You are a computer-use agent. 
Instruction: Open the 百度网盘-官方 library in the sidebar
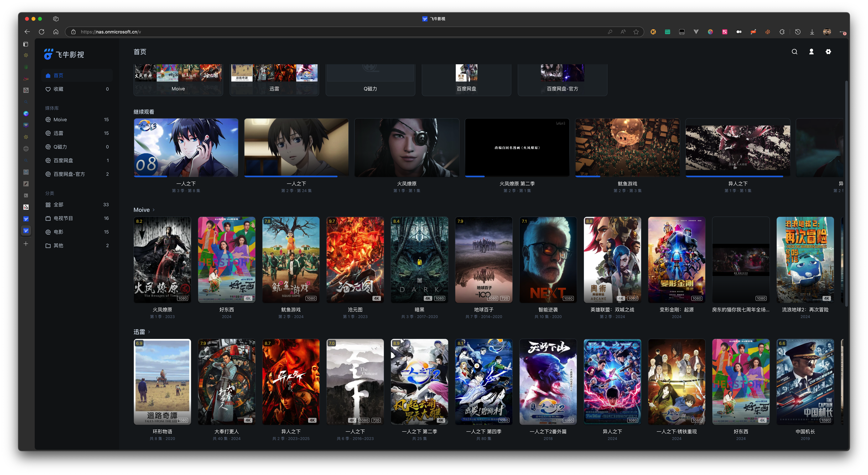point(77,174)
